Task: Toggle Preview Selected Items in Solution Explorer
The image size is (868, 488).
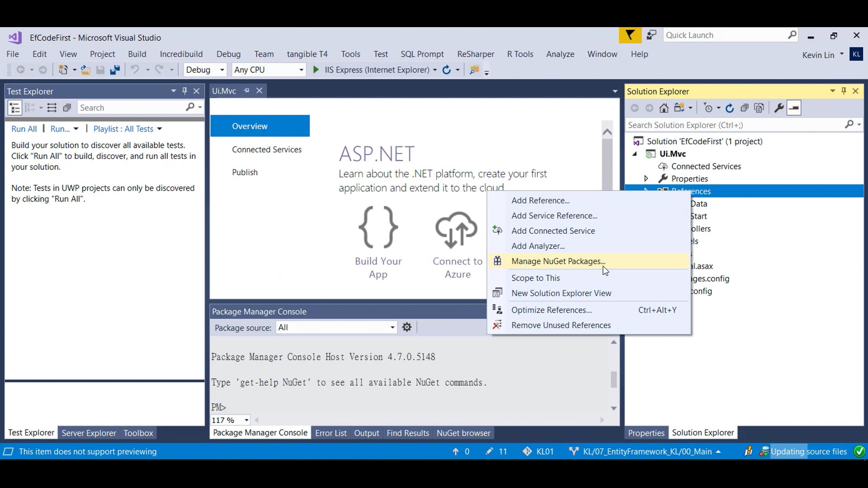Action: [794, 108]
